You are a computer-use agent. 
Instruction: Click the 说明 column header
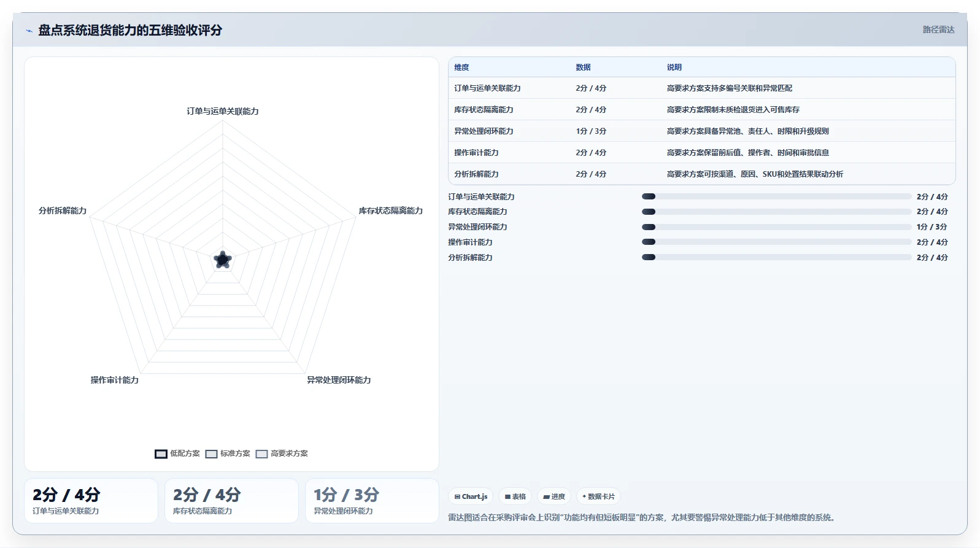(x=674, y=68)
